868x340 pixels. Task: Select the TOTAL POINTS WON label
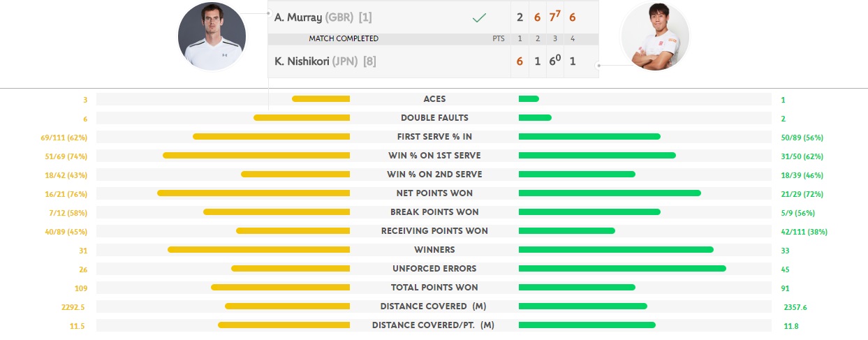click(x=434, y=288)
